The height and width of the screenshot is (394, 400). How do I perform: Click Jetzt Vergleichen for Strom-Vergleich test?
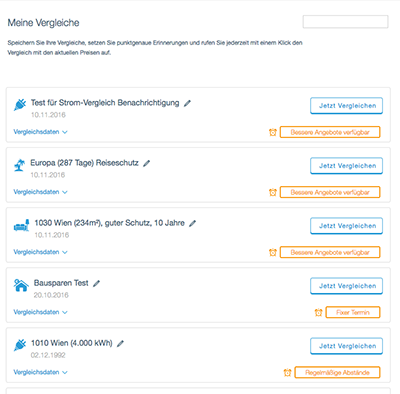(346, 106)
